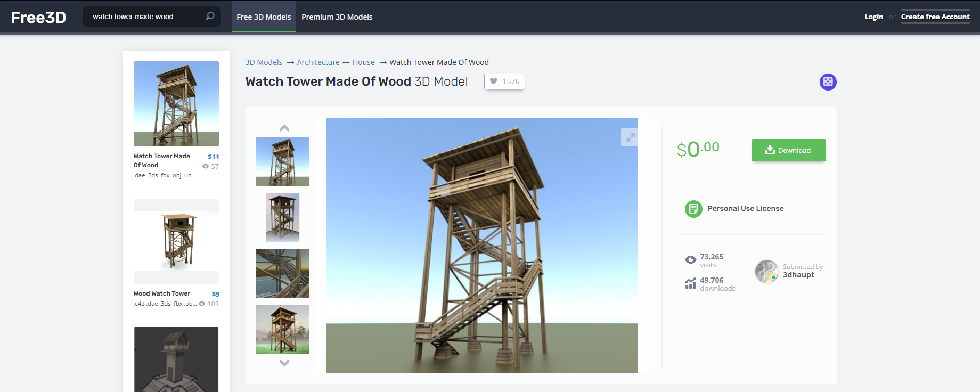Screen dimensions: 980x392
Task: Click the Personal Use License icon
Action: (x=693, y=209)
